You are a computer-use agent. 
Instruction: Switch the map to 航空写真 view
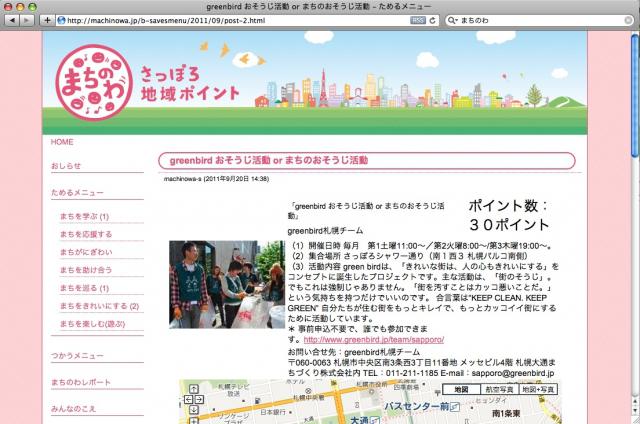click(499, 389)
